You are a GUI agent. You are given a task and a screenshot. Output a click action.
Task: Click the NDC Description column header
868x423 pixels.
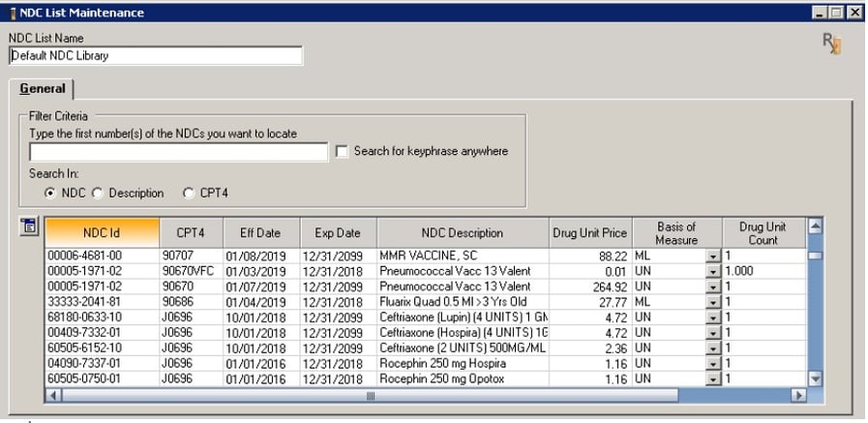(x=463, y=233)
